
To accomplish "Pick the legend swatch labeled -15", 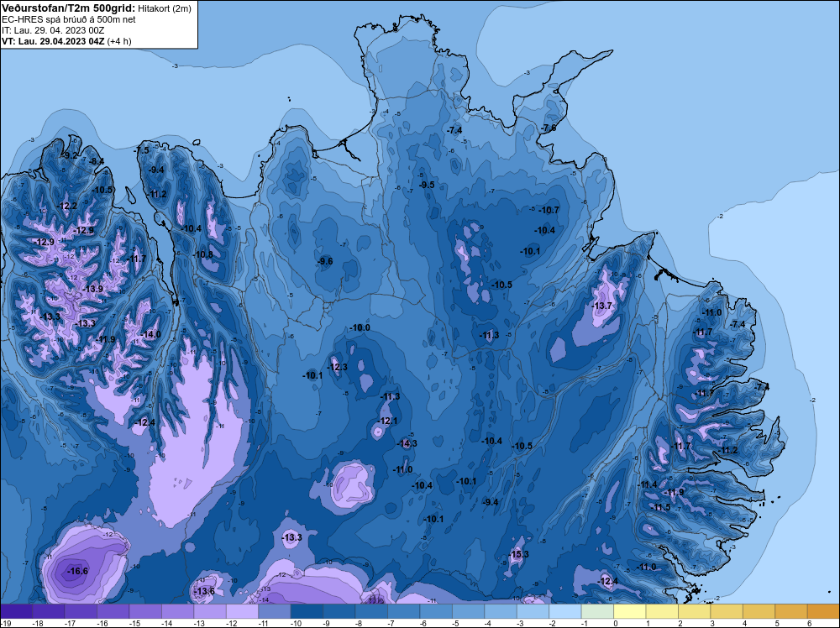I will point(145,611).
